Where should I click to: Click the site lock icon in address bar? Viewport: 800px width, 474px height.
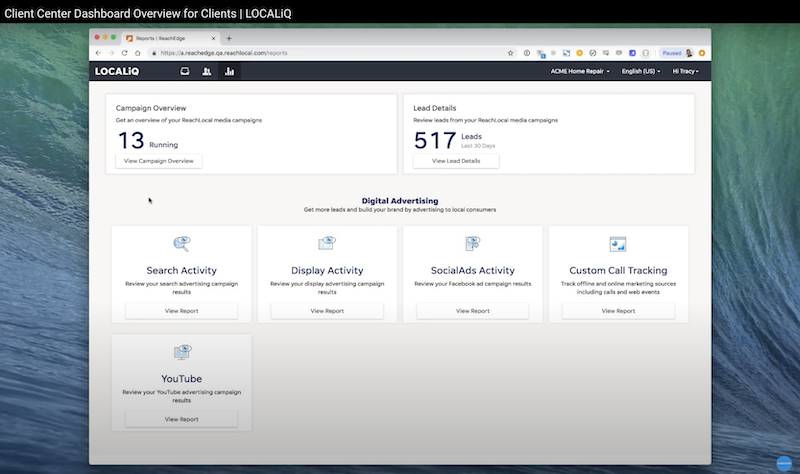(x=154, y=53)
